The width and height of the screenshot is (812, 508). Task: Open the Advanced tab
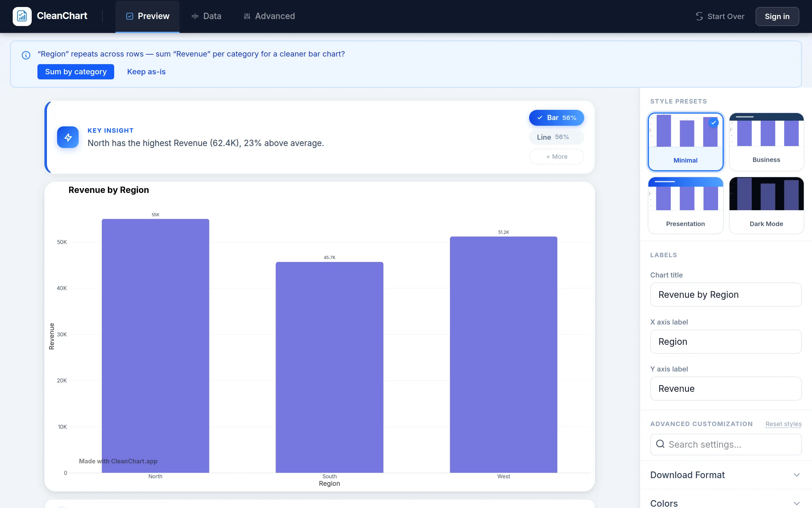click(x=269, y=16)
